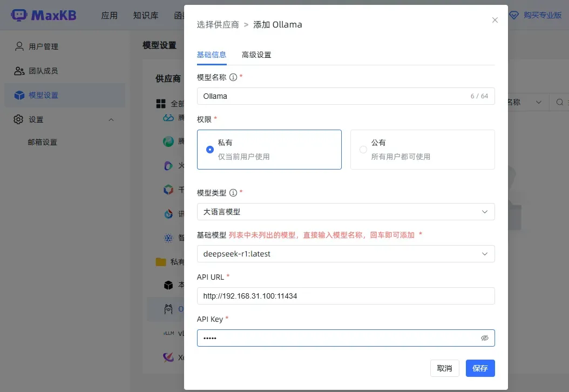Click the 设置 gear icon
Image resolution: width=569 pixels, height=392 pixels.
(x=19, y=119)
